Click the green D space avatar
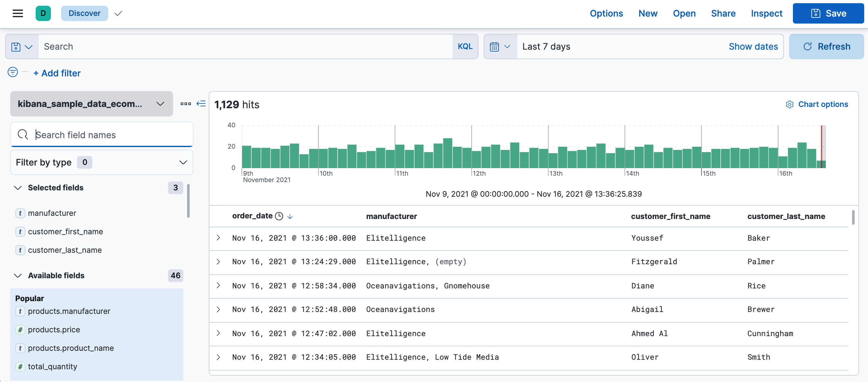Viewport: 868px width, 382px height. click(x=43, y=13)
